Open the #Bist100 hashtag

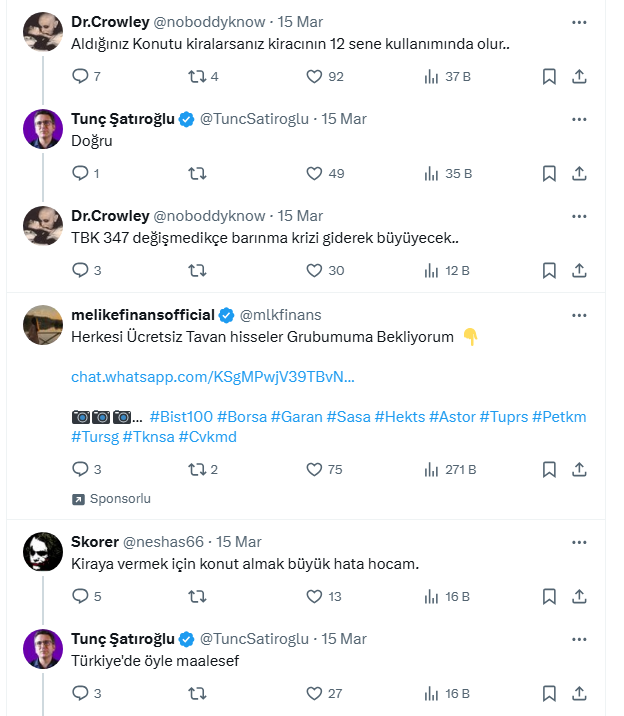coord(180,416)
